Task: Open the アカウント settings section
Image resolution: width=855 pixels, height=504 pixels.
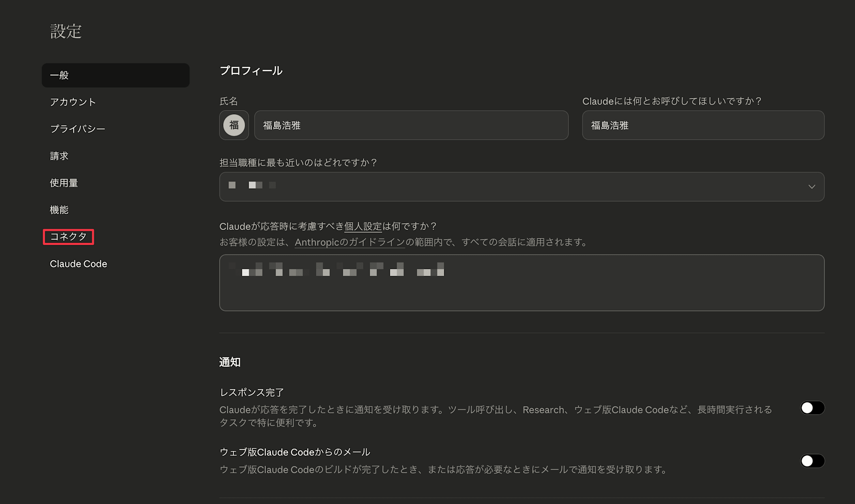Action: [73, 102]
